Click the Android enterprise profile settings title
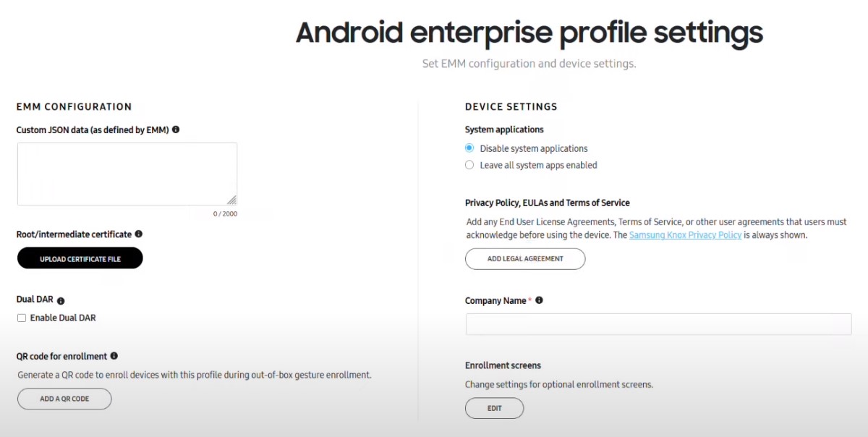Screen dimensions: 868x437 point(529,33)
